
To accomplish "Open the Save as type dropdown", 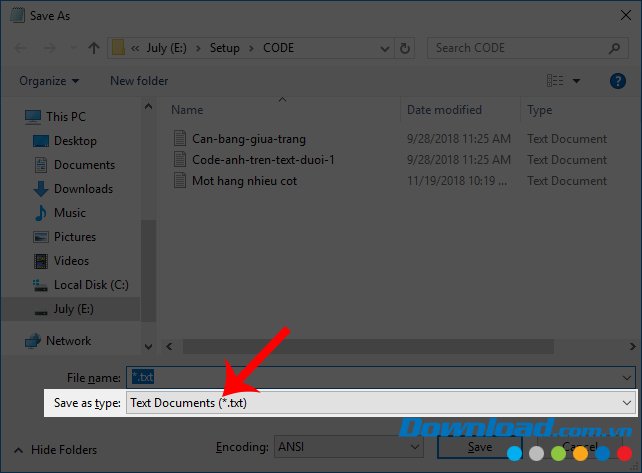I will [380, 403].
